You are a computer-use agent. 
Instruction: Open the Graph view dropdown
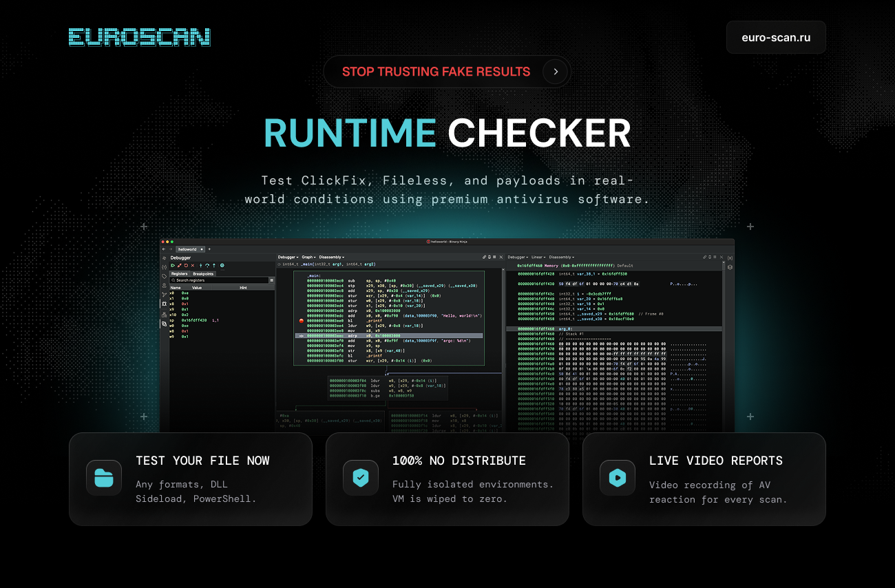coord(308,258)
